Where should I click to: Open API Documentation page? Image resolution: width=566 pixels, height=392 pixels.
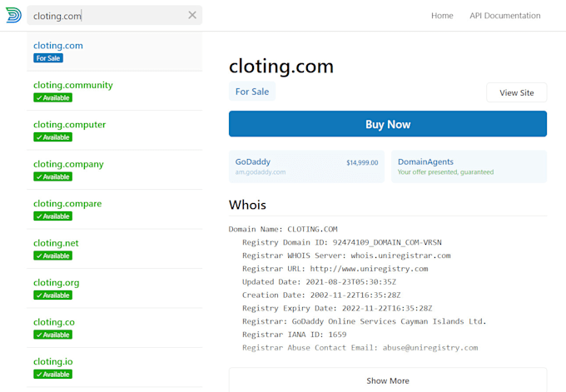tap(505, 16)
